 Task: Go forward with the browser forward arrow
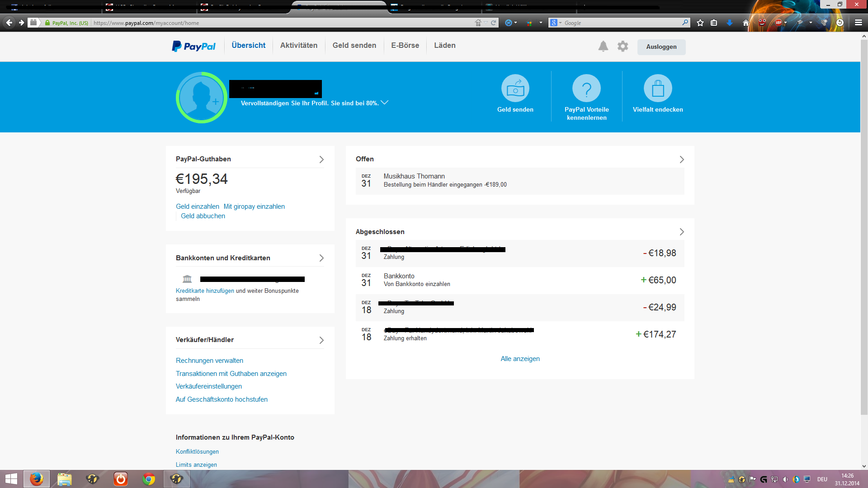[x=21, y=23]
